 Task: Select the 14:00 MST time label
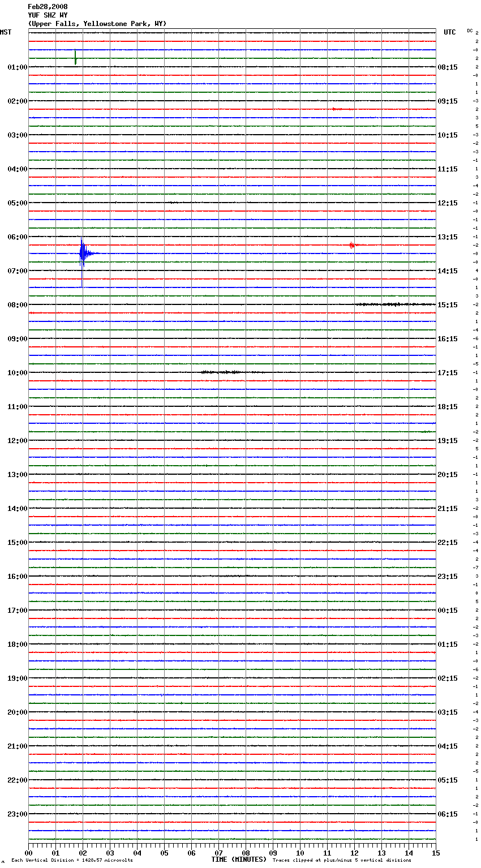pos(17,509)
